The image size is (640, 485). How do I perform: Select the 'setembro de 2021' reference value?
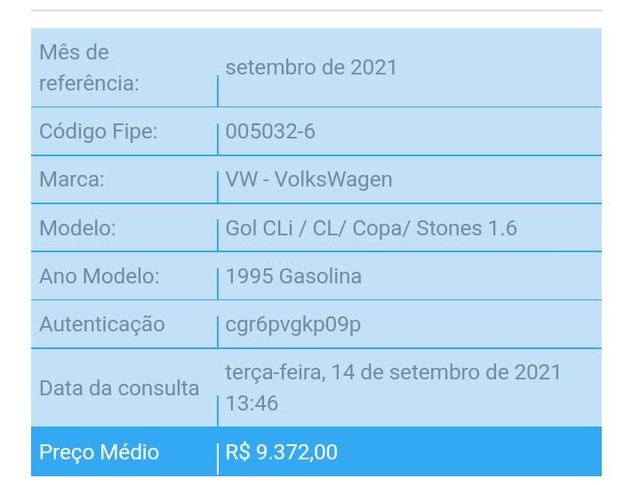tap(311, 67)
